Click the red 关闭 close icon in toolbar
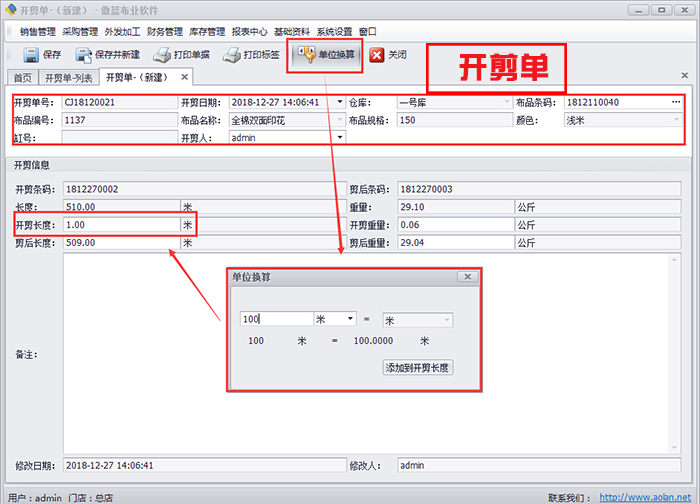The height and width of the screenshot is (504, 700). (377, 55)
